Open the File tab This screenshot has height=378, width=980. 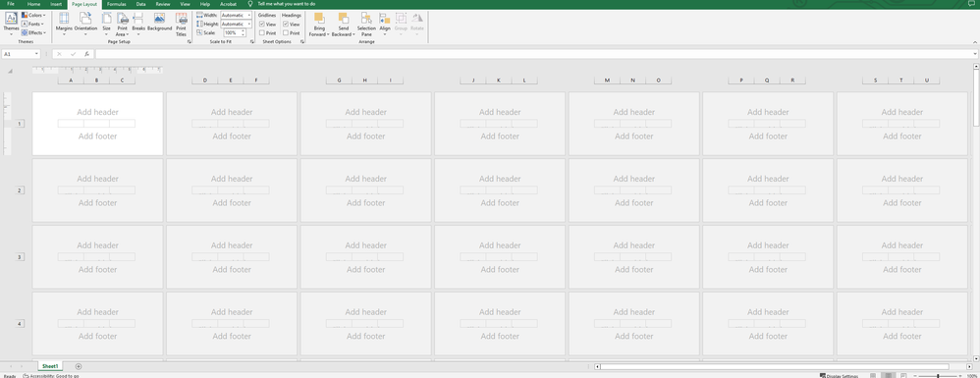pyautogui.click(x=11, y=4)
